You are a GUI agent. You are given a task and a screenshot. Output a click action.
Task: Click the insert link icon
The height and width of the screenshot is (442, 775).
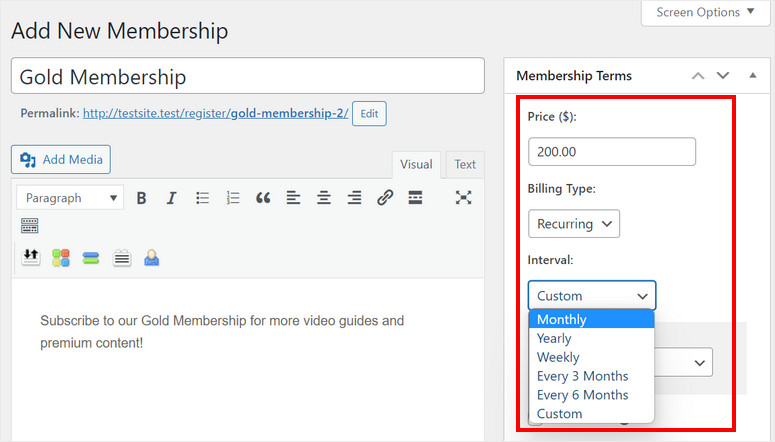coord(385,198)
